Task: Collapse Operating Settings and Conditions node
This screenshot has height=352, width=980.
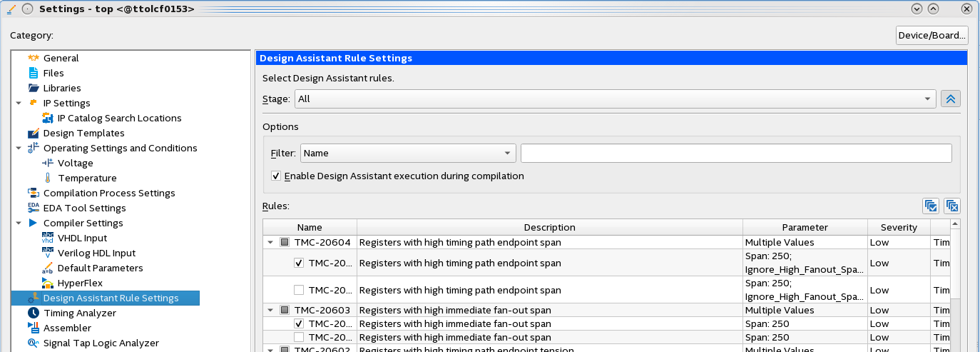Action: click(x=18, y=148)
